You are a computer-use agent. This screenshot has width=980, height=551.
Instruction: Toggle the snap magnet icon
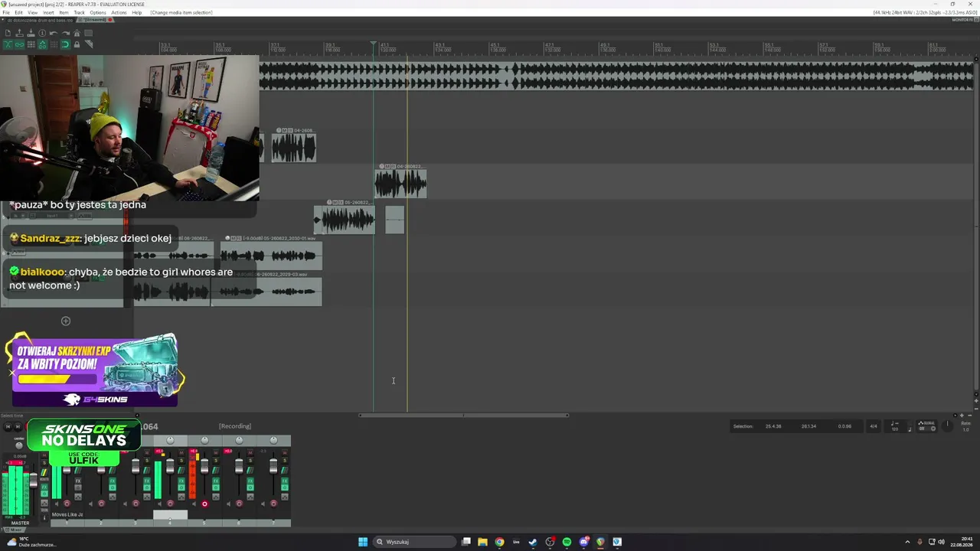[x=65, y=44]
